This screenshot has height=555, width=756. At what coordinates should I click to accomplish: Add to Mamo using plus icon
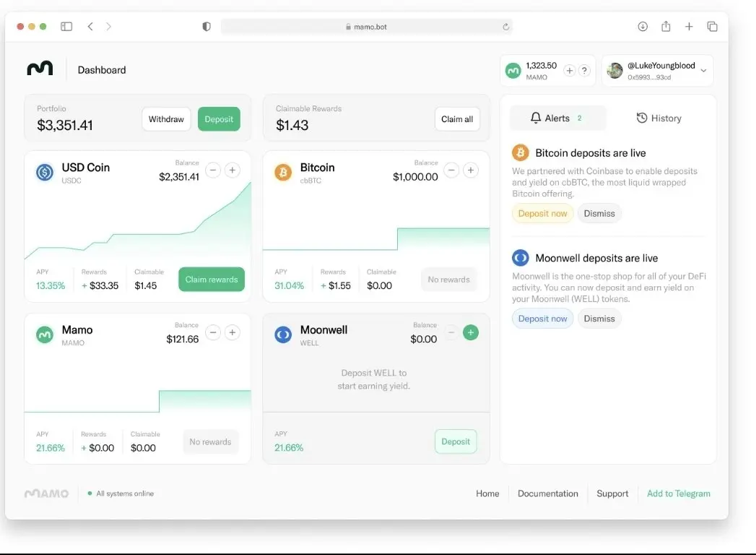pyautogui.click(x=233, y=332)
